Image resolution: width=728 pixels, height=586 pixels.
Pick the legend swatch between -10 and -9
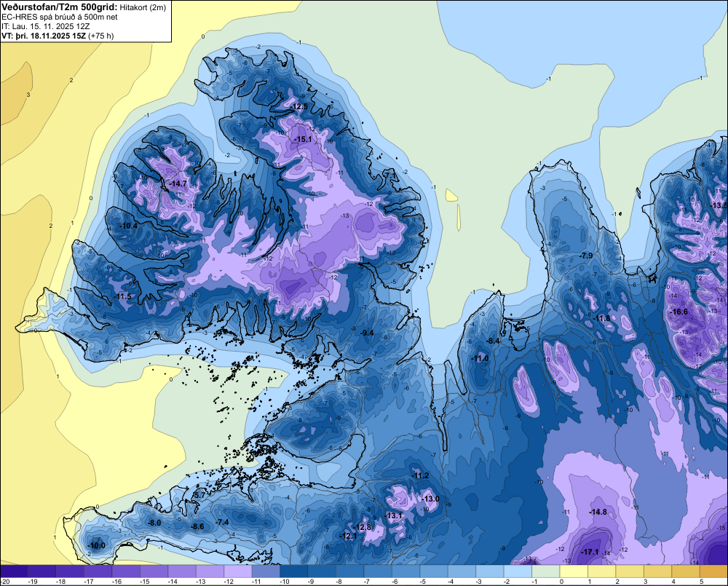click(294, 571)
